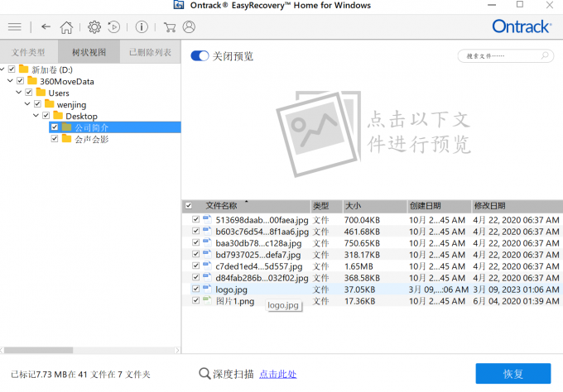563x392 pixels.
Task: Collapse the Users tree node
Action: 19,92
